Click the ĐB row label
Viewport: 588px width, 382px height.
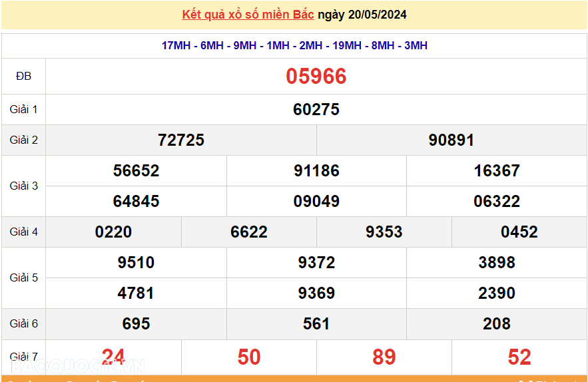tap(23, 76)
